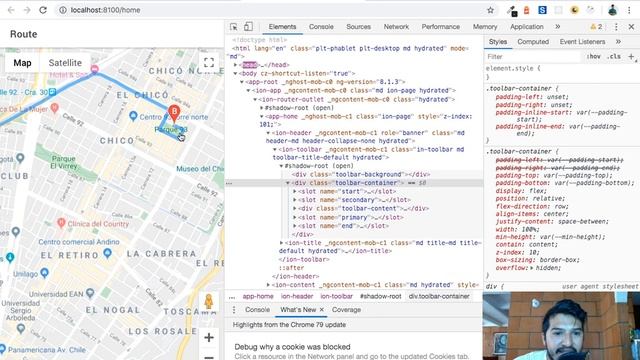Open the Performance panel tab
Image resolution: width=640 pixels, height=360 pixels.
click(x=440, y=27)
